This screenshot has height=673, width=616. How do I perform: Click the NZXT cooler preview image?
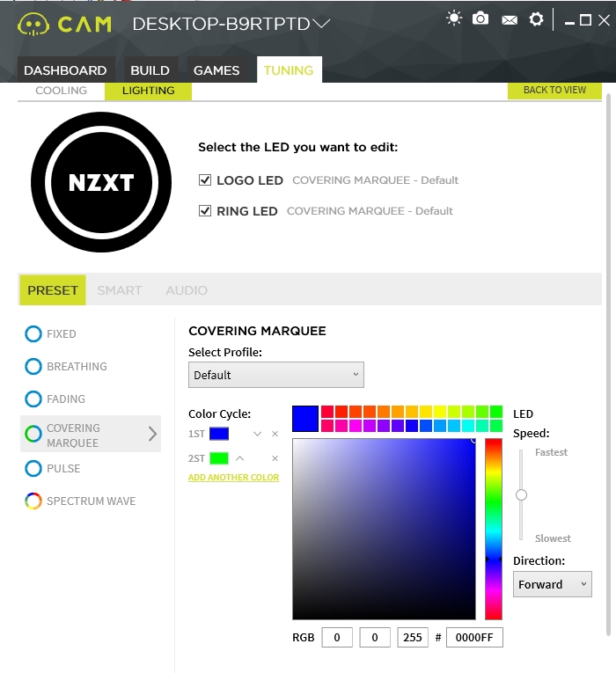101,182
